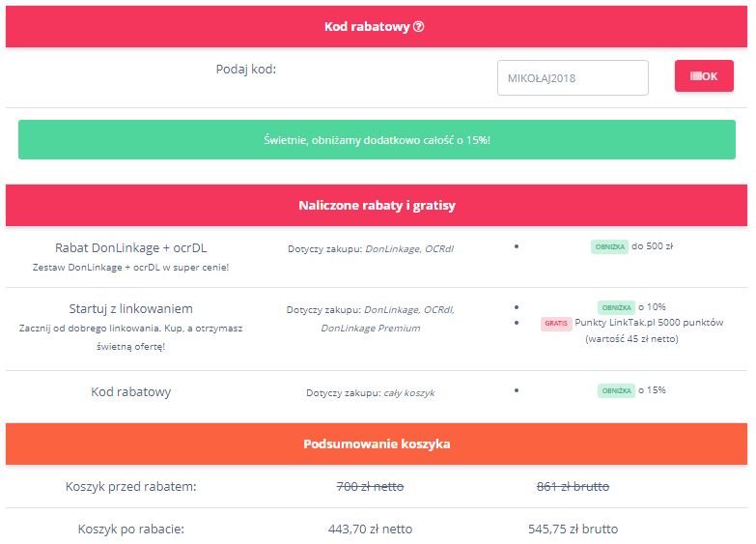Open the Startuj z linkowaniem promotion title
Image resolution: width=756 pixels, height=544 pixels.
click(x=131, y=309)
